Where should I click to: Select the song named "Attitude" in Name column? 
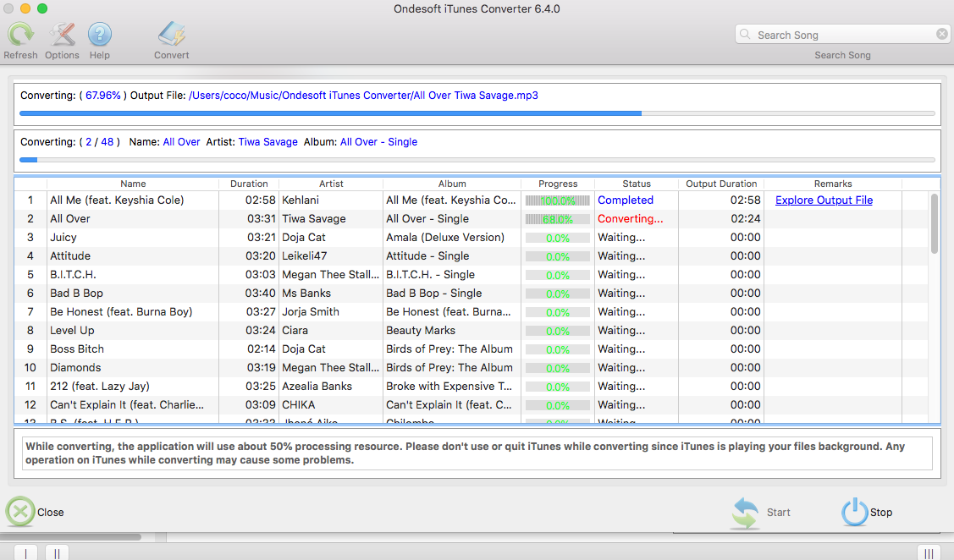pyautogui.click(x=70, y=256)
